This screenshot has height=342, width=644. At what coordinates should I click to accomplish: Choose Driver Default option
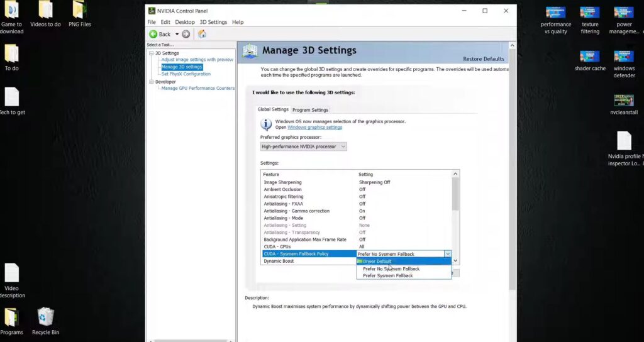point(404,262)
